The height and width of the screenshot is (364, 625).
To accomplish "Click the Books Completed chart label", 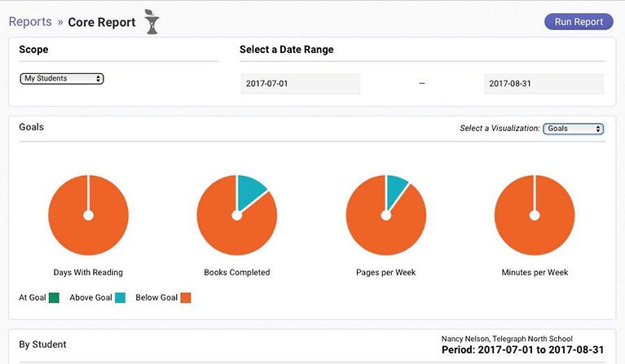I will pos(236,272).
